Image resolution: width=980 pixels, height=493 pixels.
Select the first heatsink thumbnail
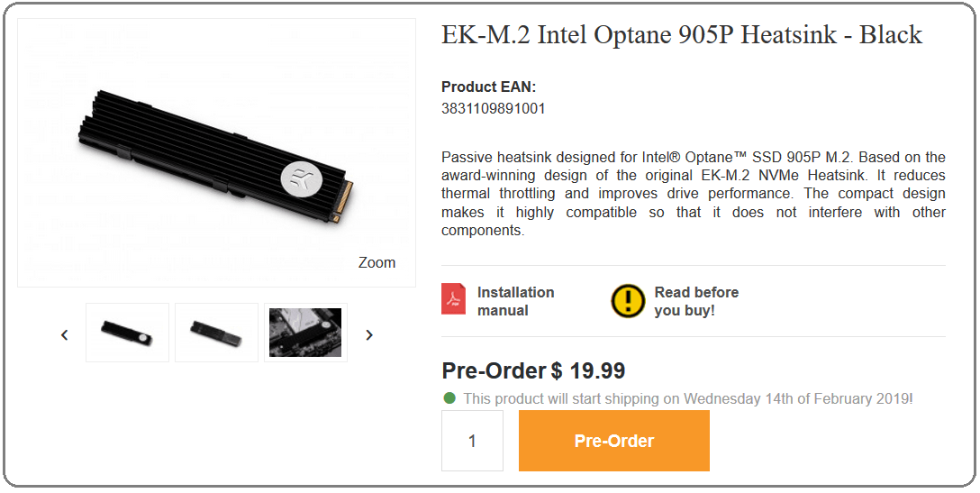[128, 333]
